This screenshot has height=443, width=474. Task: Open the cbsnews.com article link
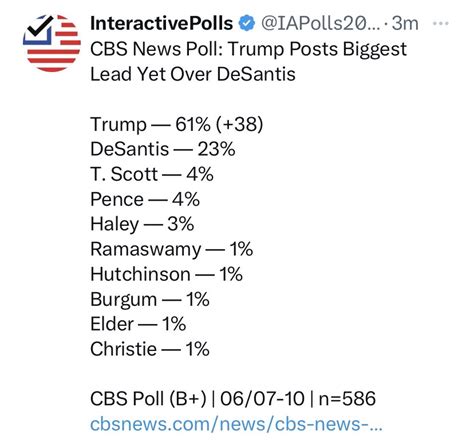point(236,424)
